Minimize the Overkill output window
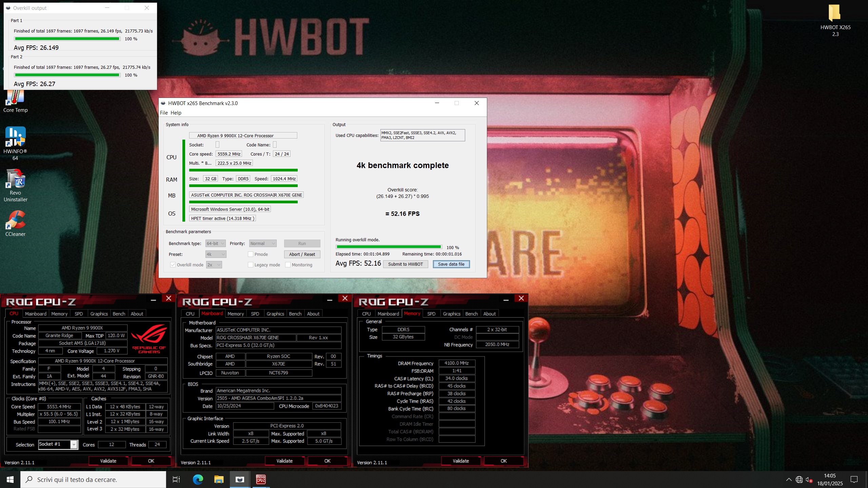This screenshot has width=868, height=488. point(107,8)
